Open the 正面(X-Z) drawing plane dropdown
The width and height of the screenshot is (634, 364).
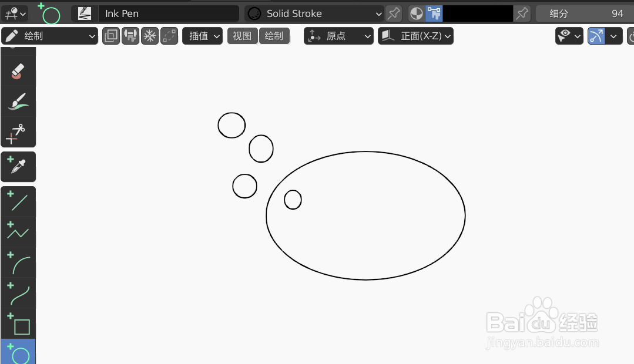tap(415, 36)
